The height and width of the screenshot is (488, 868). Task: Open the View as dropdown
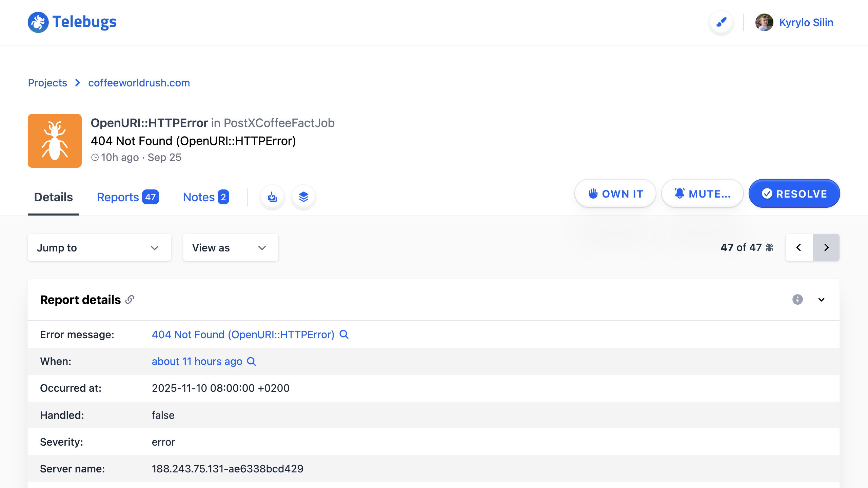tap(231, 247)
